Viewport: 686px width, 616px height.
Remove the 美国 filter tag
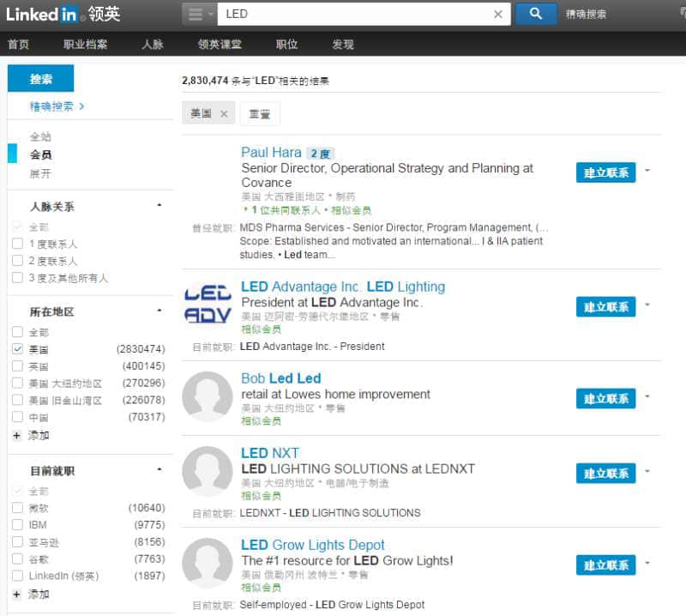tap(224, 113)
